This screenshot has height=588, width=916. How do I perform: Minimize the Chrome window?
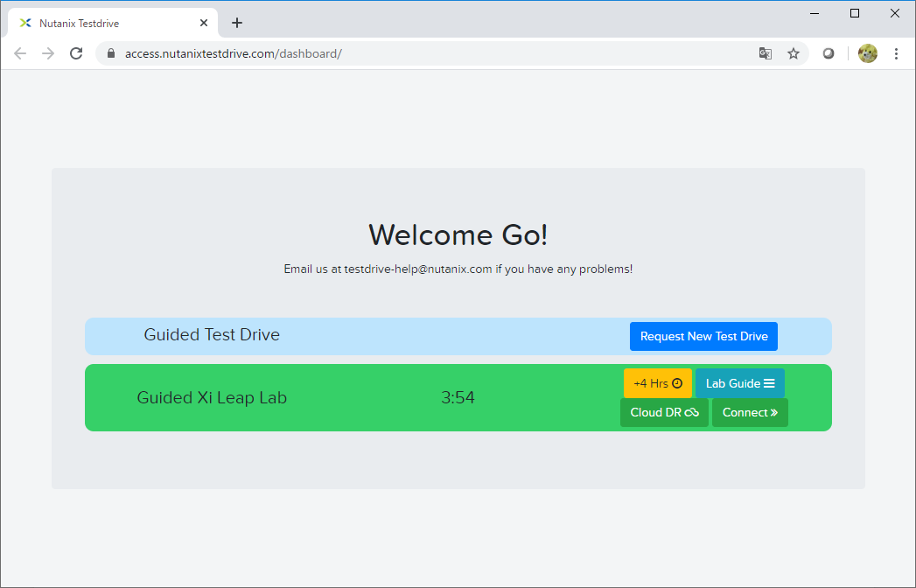pyautogui.click(x=815, y=13)
